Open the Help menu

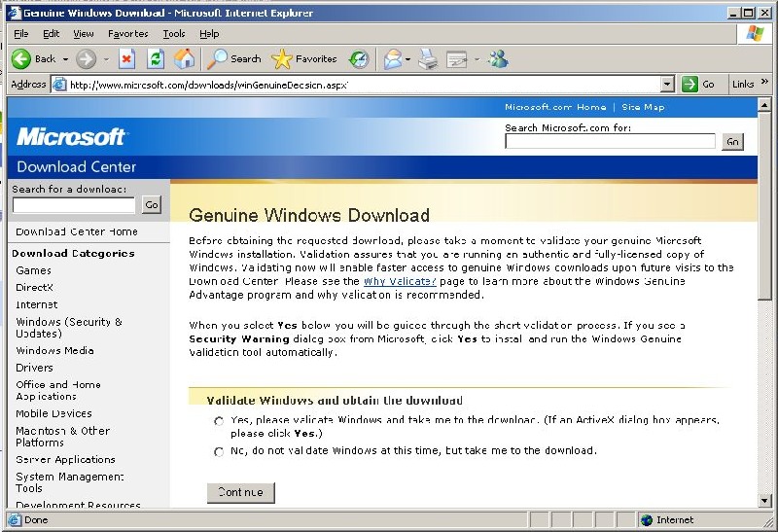click(x=209, y=34)
